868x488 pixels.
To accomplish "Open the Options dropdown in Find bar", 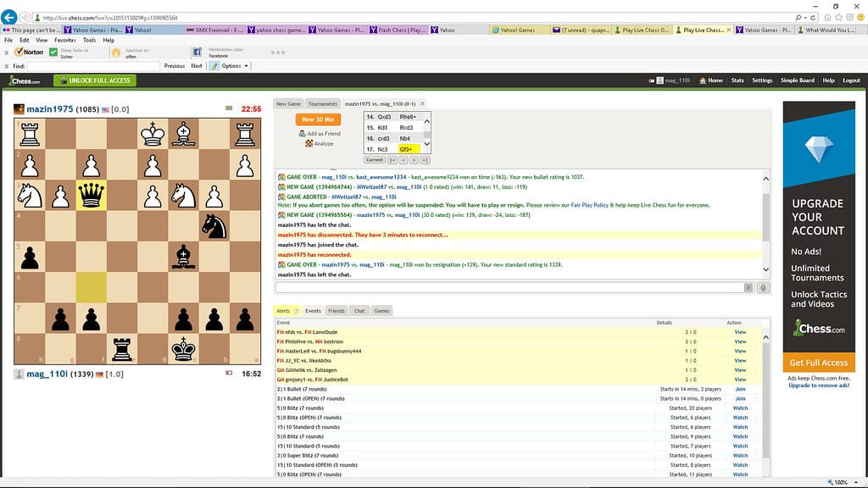I will tap(236, 66).
